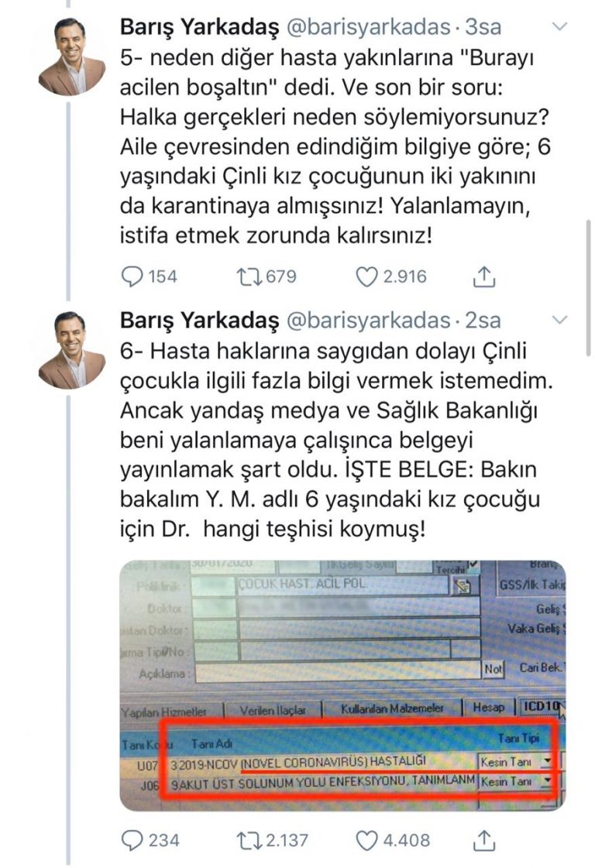Like the tweet with 4.408 likes

click(x=366, y=840)
